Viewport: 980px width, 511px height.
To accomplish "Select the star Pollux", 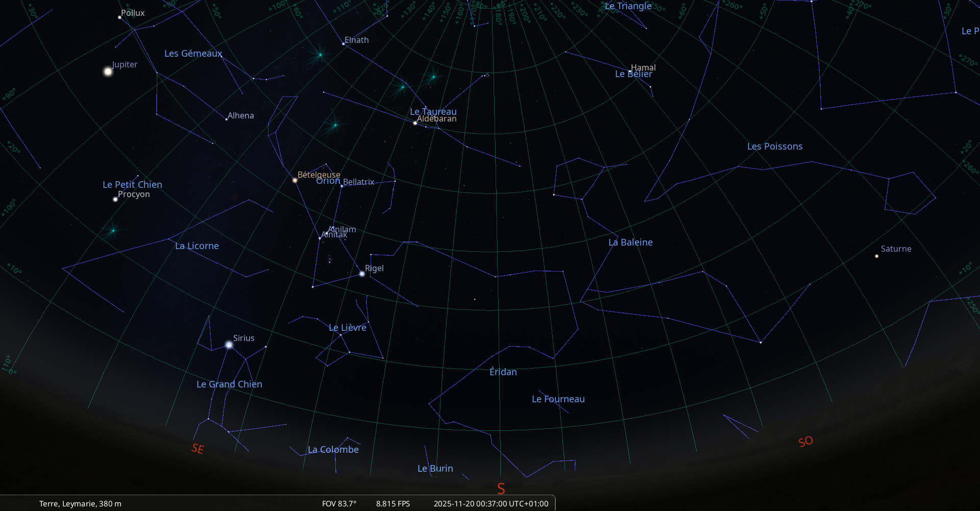I will tap(119, 17).
